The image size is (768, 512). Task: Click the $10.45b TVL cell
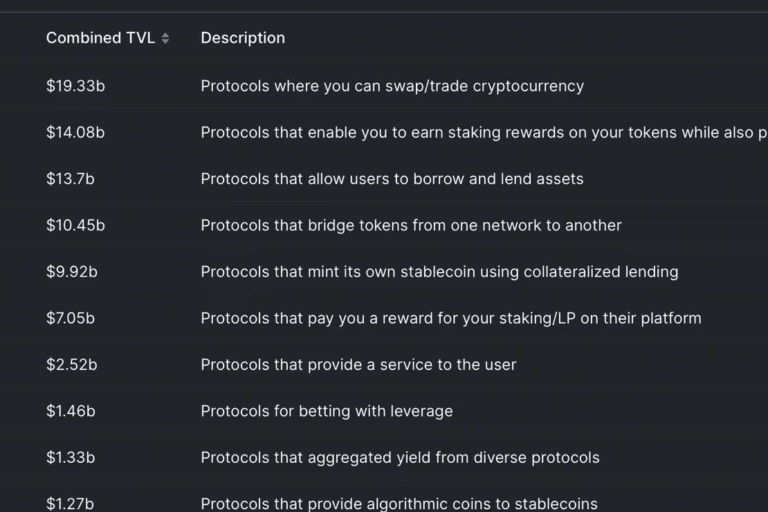tap(75, 225)
